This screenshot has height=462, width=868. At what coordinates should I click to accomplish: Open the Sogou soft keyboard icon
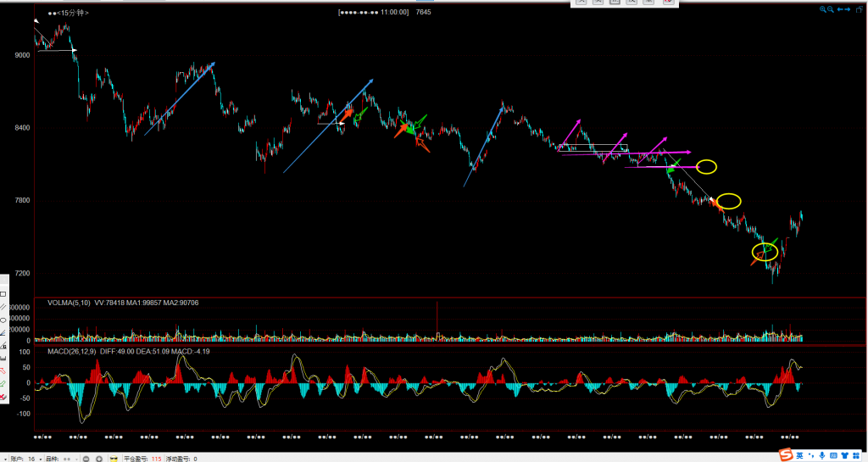click(x=836, y=455)
